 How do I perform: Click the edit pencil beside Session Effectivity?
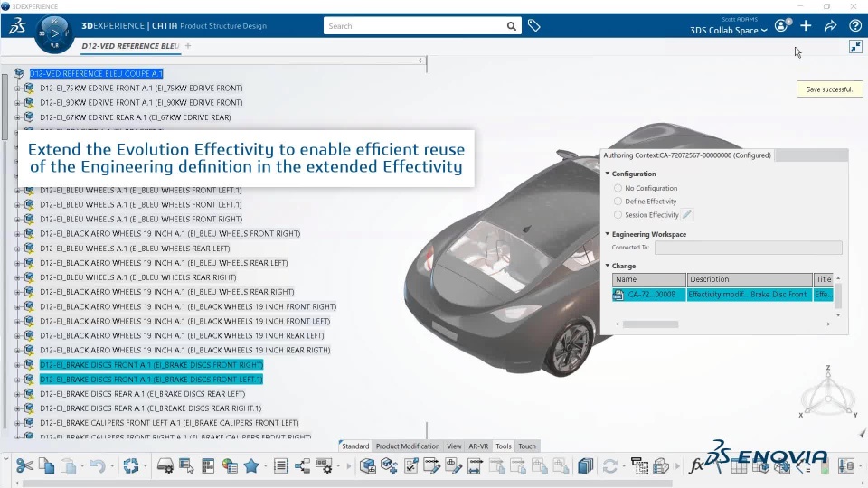pyautogui.click(x=687, y=215)
